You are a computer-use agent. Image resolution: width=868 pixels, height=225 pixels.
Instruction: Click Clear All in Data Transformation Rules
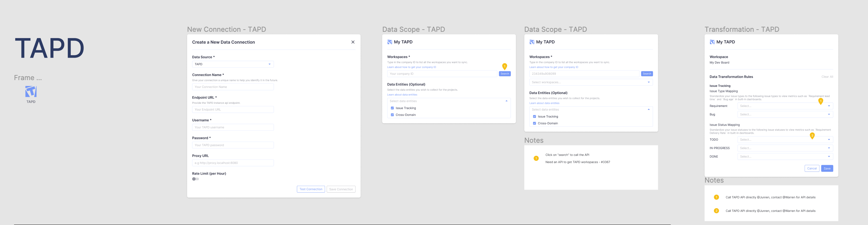(827, 77)
